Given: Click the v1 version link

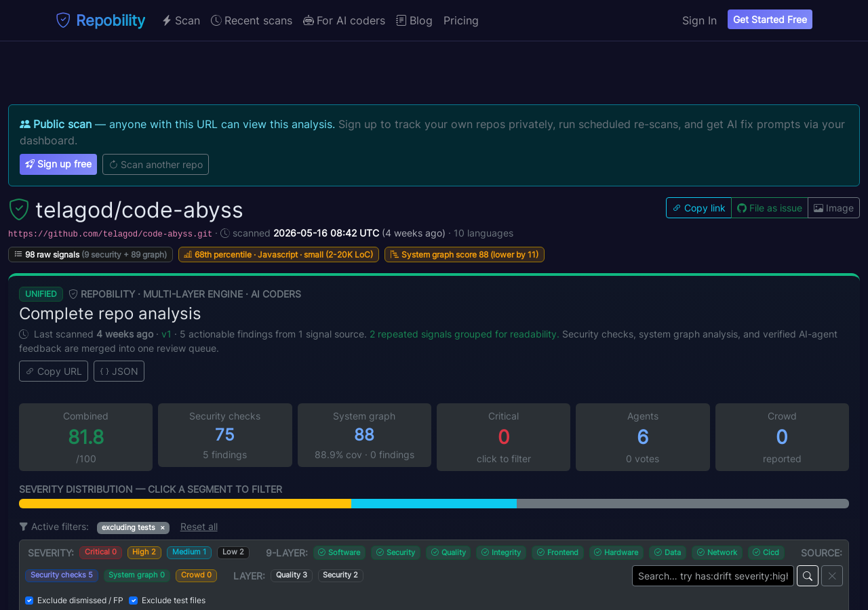Looking at the screenshot, I should [167, 334].
